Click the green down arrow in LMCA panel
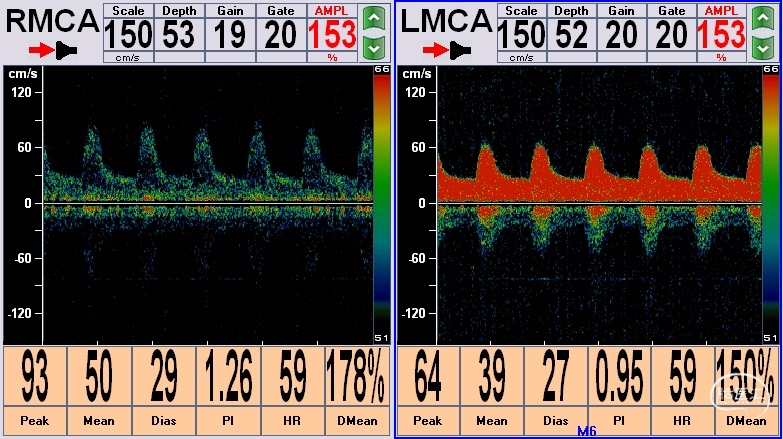 763,48
